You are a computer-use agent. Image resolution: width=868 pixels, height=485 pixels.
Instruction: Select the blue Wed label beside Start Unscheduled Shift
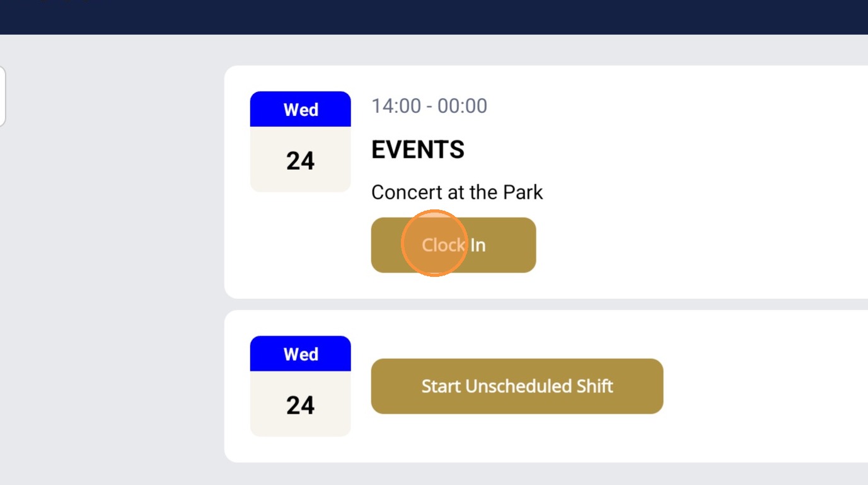[x=300, y=354]
